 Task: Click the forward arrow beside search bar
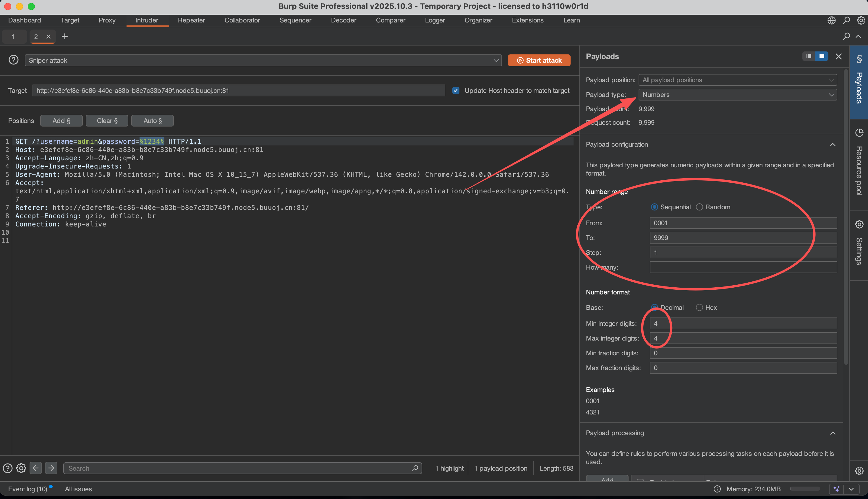51,468
